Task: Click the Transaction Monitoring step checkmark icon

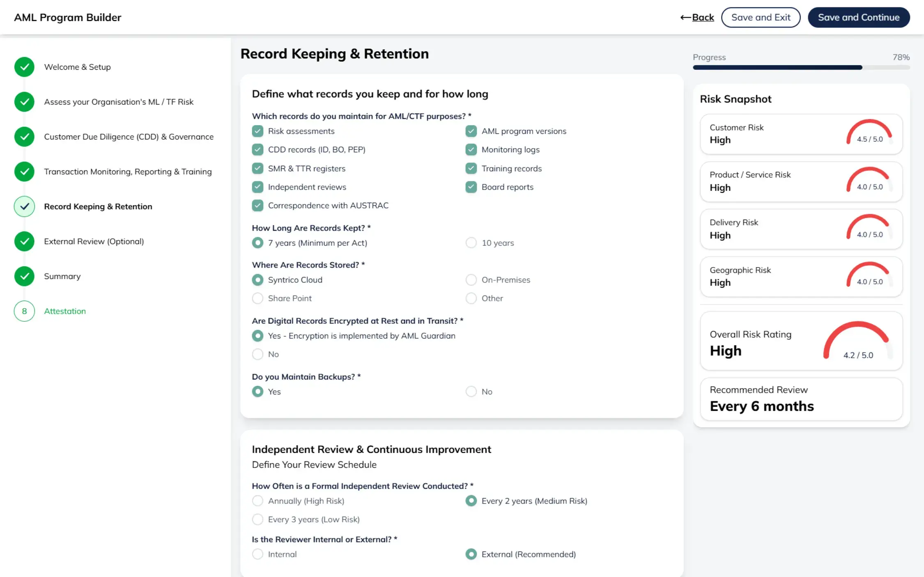Action: coord(24,172)
